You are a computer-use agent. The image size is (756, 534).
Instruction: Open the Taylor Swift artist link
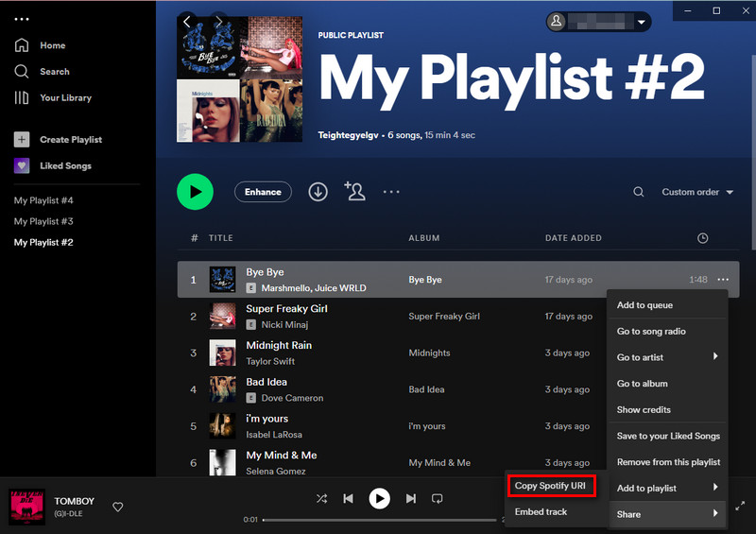tap(270, 361)
